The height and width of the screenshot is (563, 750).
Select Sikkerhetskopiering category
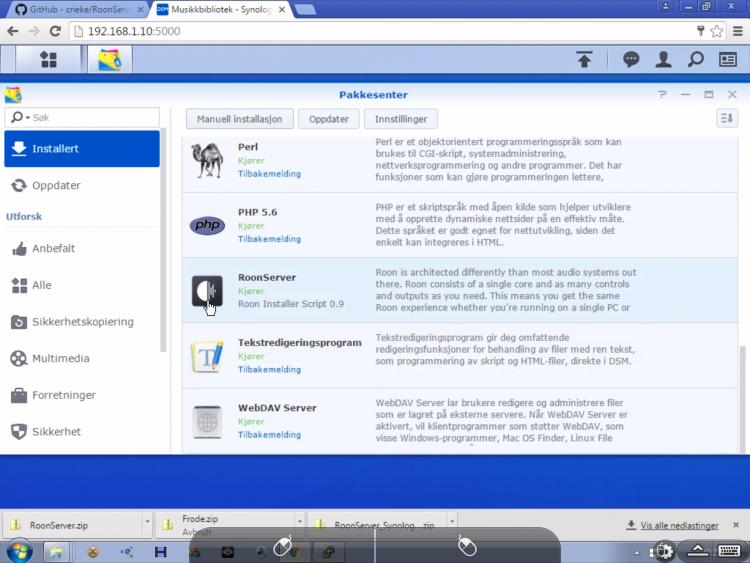(x=82, y=322)
